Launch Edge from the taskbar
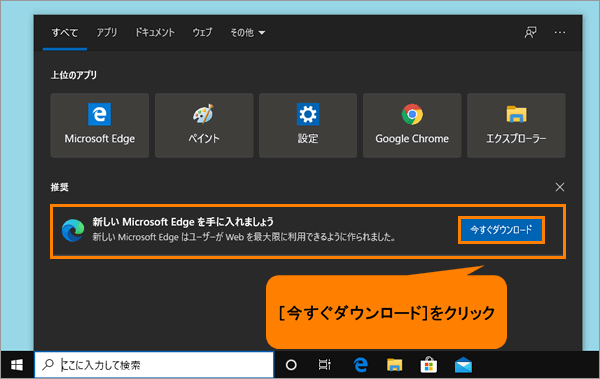 (x=360, y=365)
